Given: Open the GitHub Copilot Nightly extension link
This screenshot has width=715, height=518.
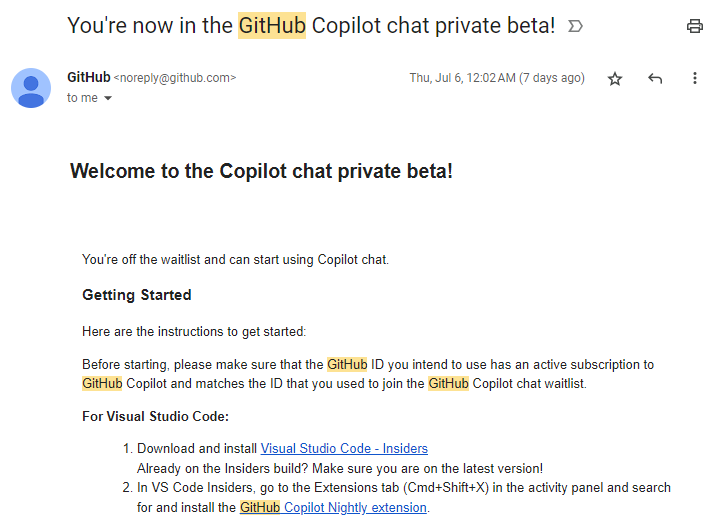Looking at the screenshot, I should (333, 507).
